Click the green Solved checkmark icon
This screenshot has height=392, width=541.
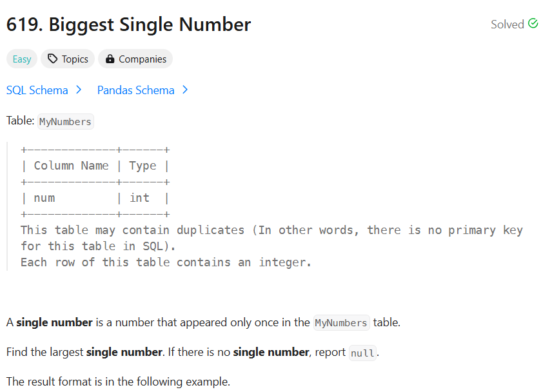click(x=533, y=23)
